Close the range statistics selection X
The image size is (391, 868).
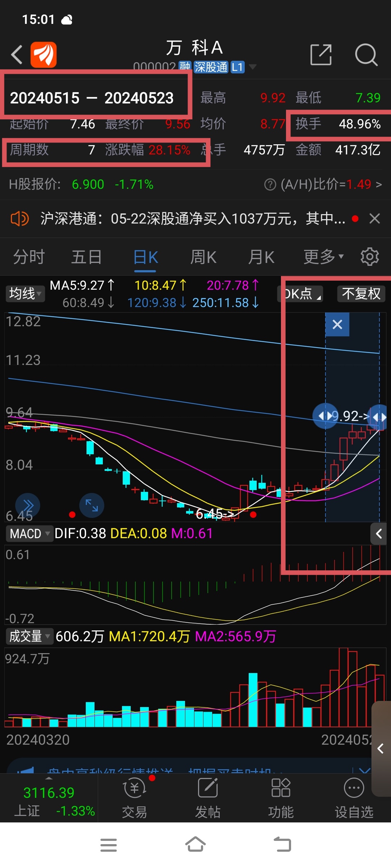coord(337,324)
